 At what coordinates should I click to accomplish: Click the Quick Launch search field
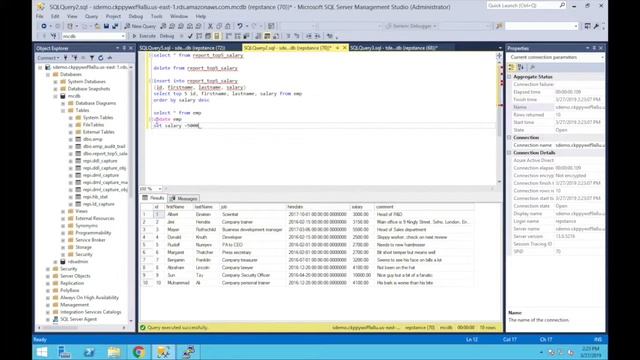pyautogui.click(x=526, y=6)
